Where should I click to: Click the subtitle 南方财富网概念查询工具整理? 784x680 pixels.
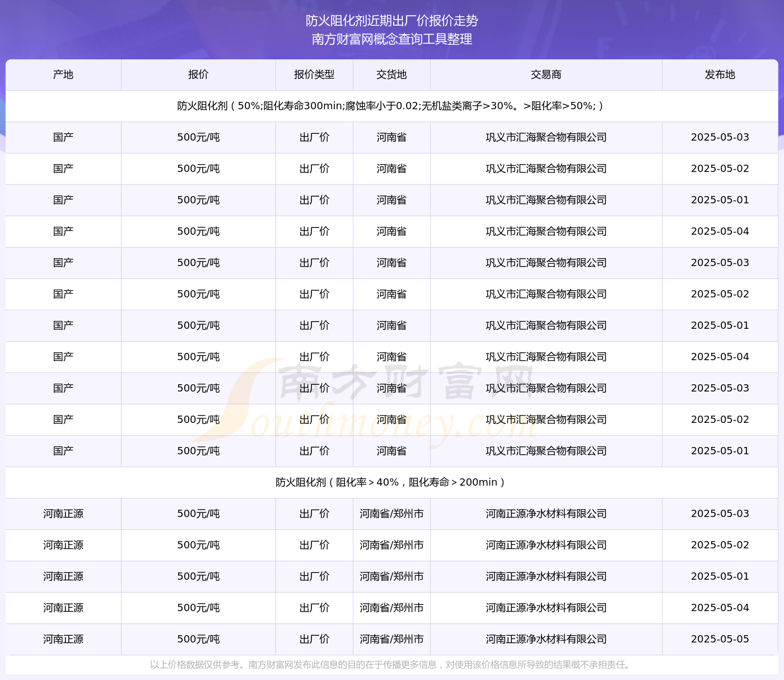(x=392, y=39)
